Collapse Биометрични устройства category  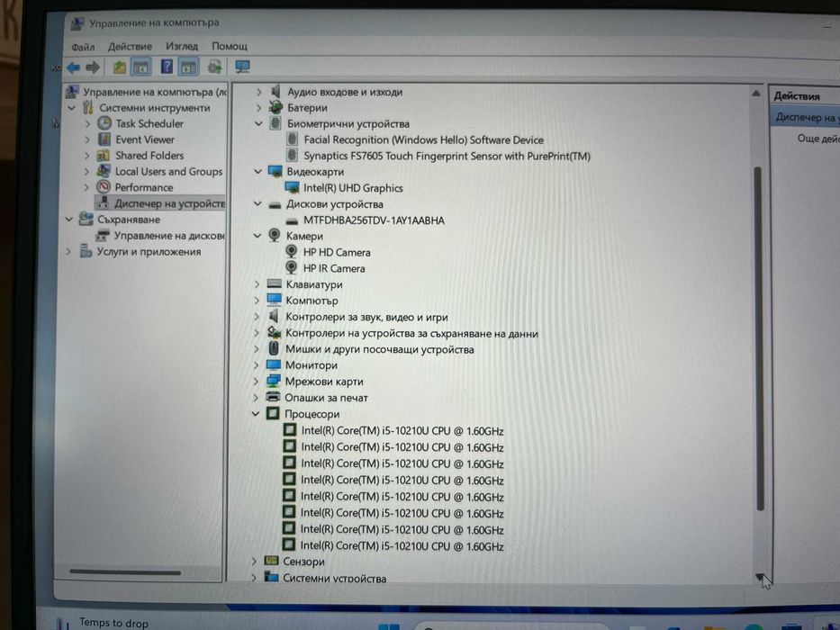click(258, 124)
